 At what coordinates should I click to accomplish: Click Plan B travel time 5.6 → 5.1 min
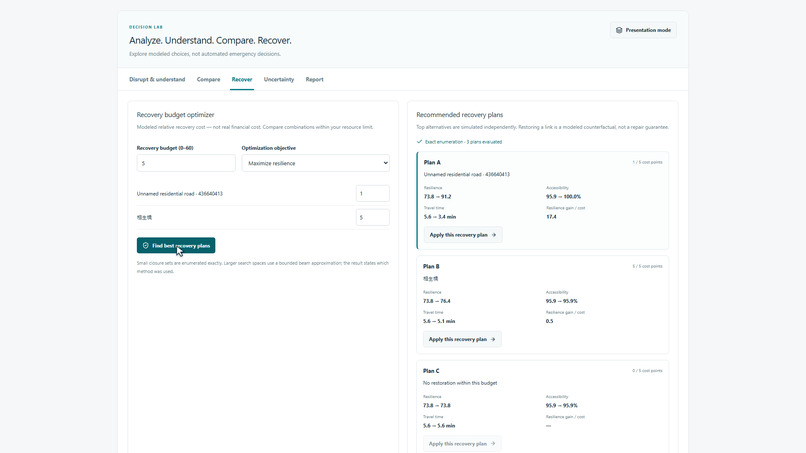[439, 321]
